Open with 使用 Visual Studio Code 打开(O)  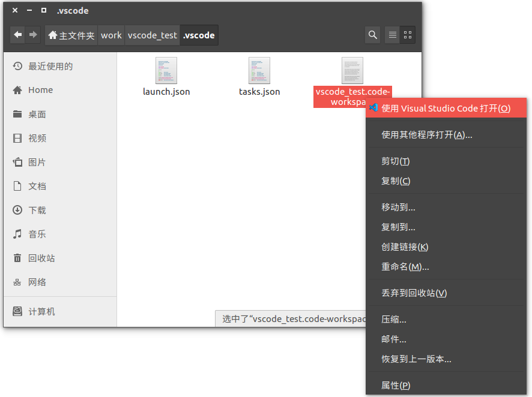[x=446, y=108]
